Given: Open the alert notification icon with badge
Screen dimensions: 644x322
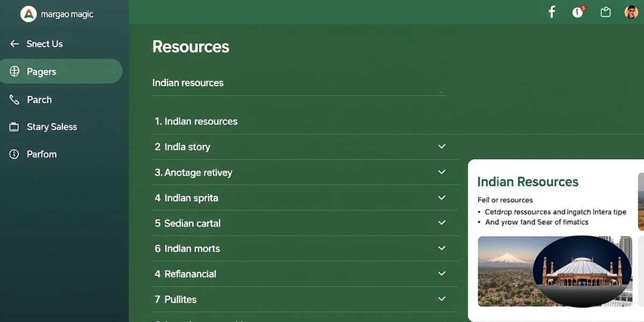Looking at the screenshot, I should pos(578,12).
